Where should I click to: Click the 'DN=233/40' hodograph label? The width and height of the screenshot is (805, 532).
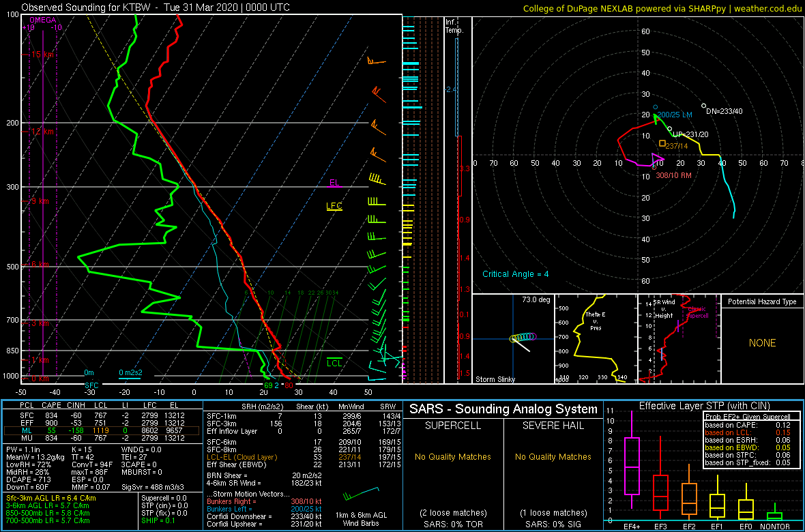[x=724, y=111]
